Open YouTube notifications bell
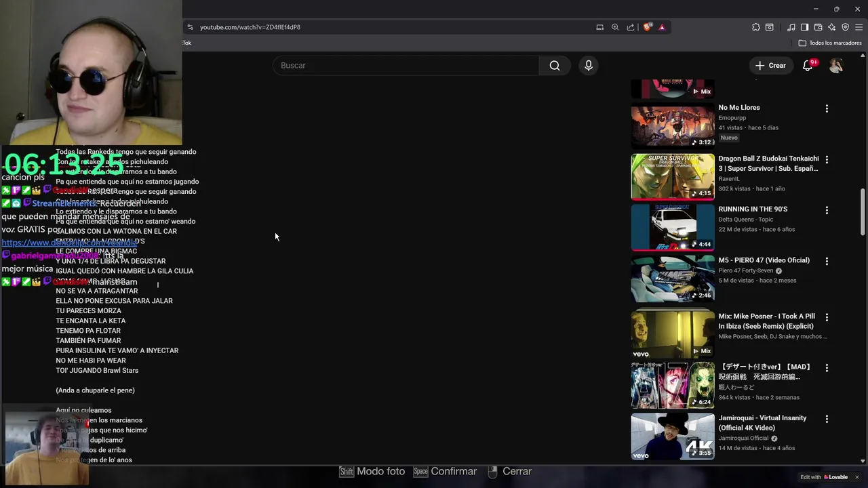This screenshot has height=488, width=868. click(x=808, y=66)
